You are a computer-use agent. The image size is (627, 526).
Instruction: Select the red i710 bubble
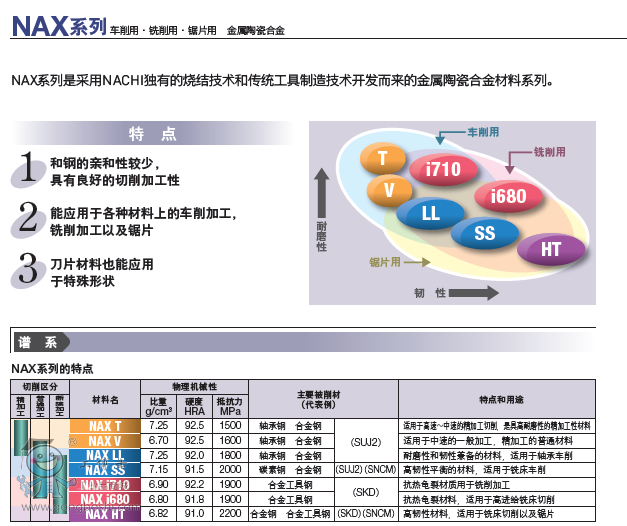point(443,169)
